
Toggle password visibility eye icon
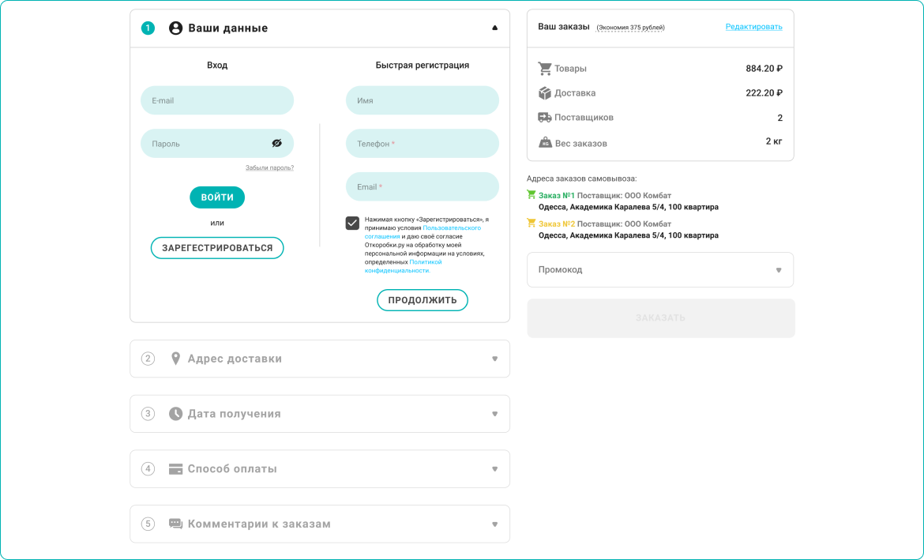coord(276,144)
